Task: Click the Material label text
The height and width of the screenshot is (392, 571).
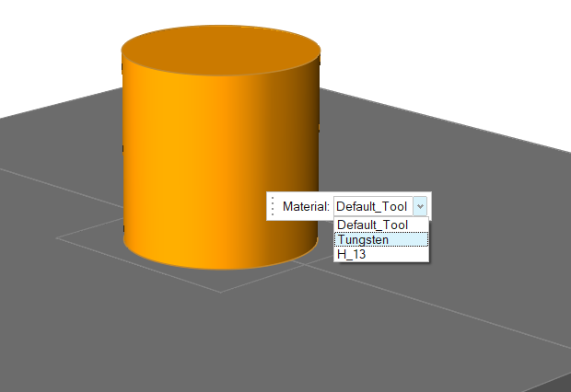Action: coord(306,207)
